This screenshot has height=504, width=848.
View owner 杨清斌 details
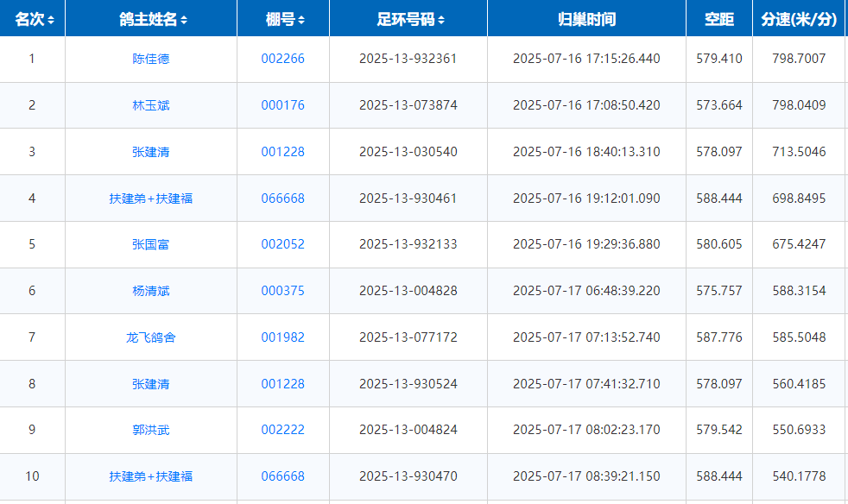tap(151, 291)
